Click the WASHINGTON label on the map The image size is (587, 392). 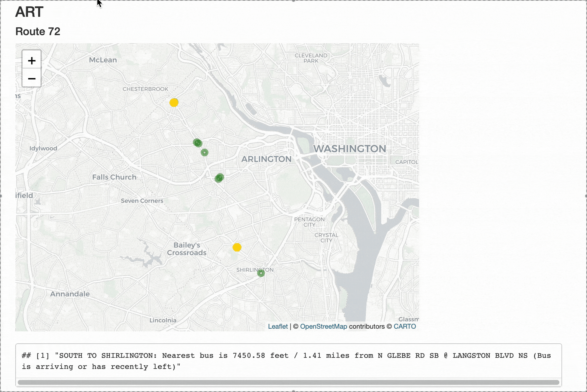click(349, 149)
